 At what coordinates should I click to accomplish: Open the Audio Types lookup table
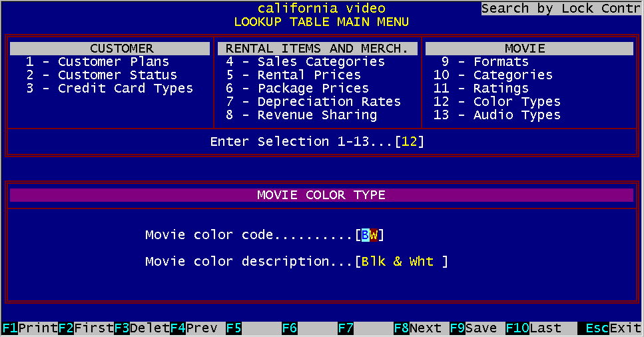tap(497, 115)
